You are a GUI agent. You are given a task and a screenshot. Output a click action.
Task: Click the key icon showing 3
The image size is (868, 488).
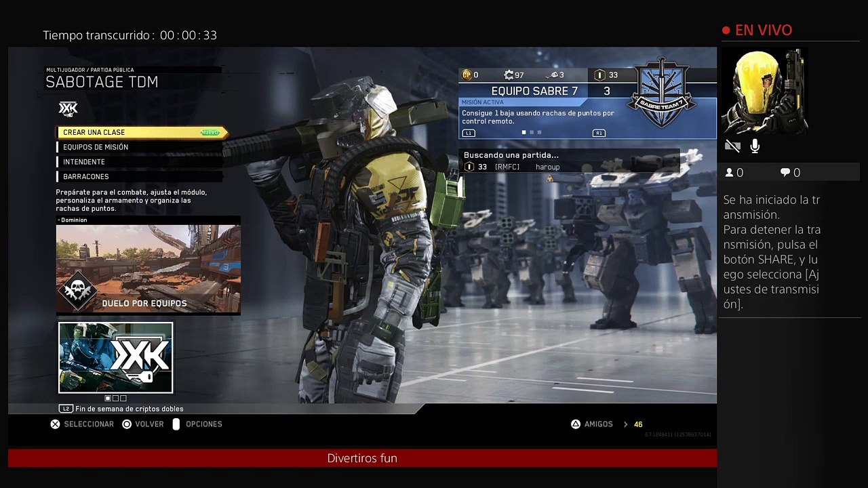click(x=552, y=75)
